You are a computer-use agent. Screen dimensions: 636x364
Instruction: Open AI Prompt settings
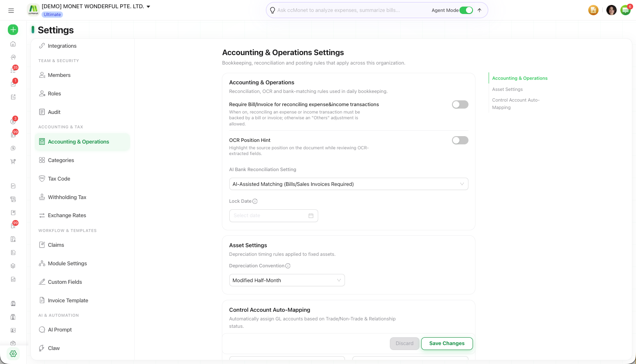pos(82,329)
